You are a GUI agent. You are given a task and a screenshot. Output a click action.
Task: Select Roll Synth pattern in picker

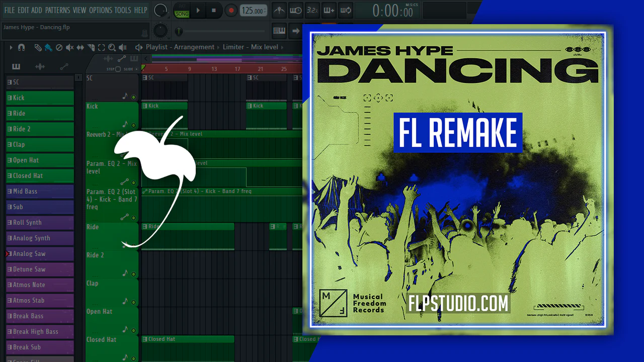(x=40, y=222)
